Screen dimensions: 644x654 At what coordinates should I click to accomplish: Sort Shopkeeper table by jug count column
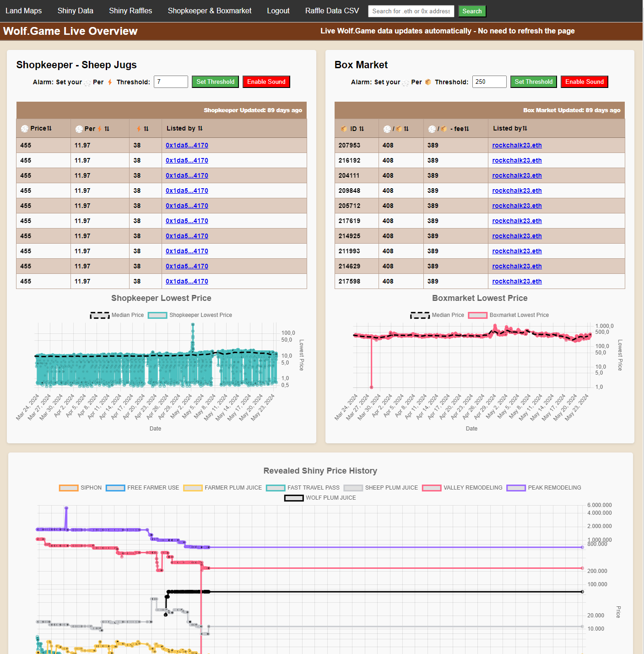146,129
